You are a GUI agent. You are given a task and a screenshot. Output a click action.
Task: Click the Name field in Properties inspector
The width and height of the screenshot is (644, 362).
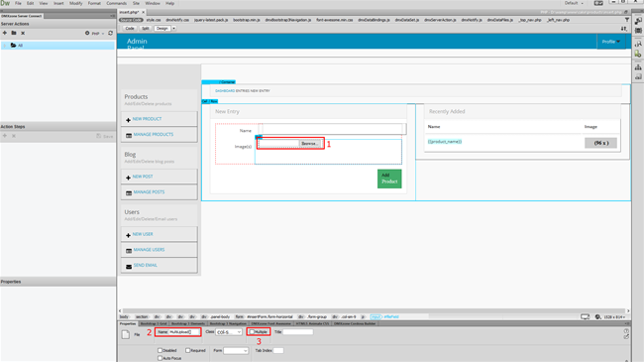tap(184, 332)
